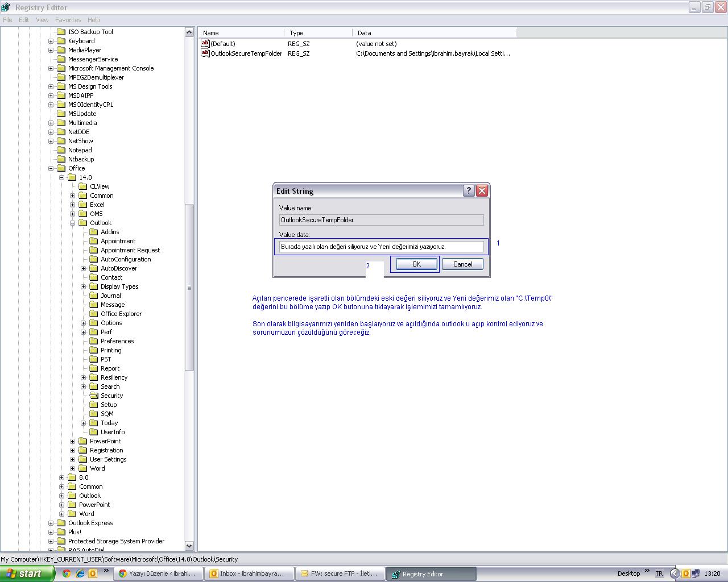Click the Type column header
728x582 pixels.
tap(318, 33)
